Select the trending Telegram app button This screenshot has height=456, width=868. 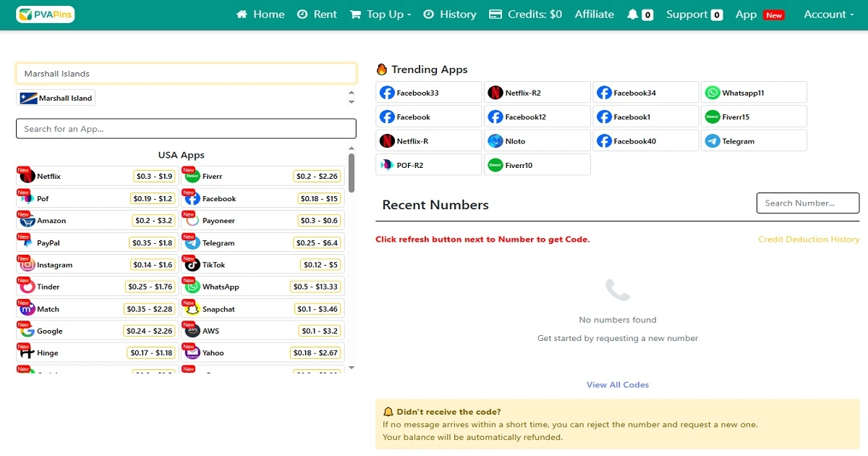point(754,140)
